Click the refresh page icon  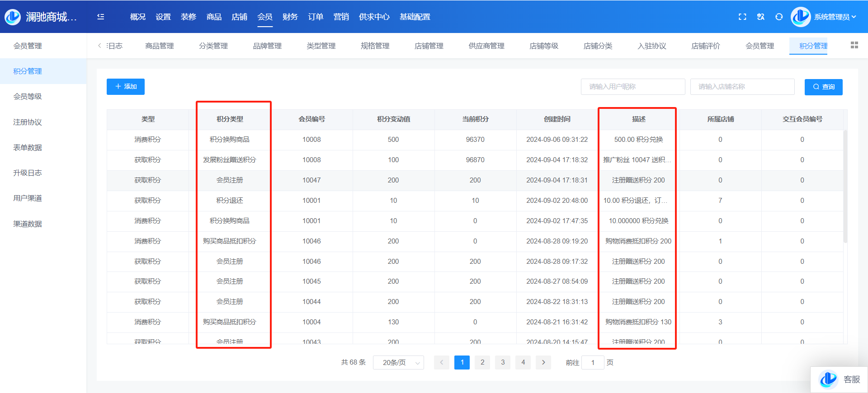pyautogui.click(x=779, y=17)
